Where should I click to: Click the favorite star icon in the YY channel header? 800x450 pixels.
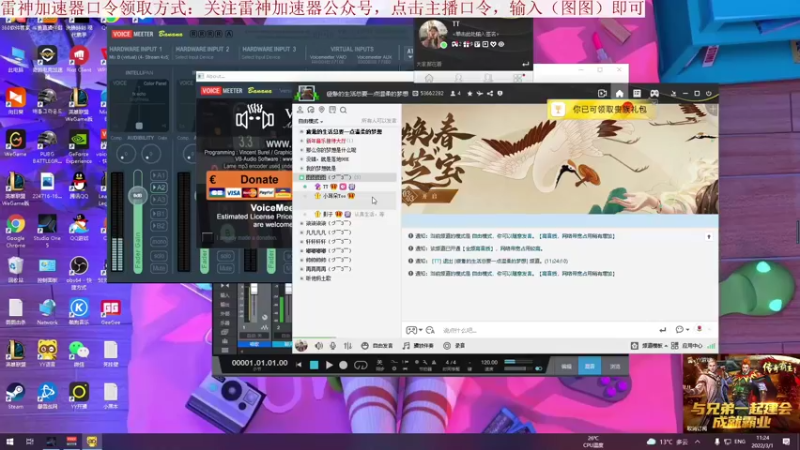[x=470, y=93]
